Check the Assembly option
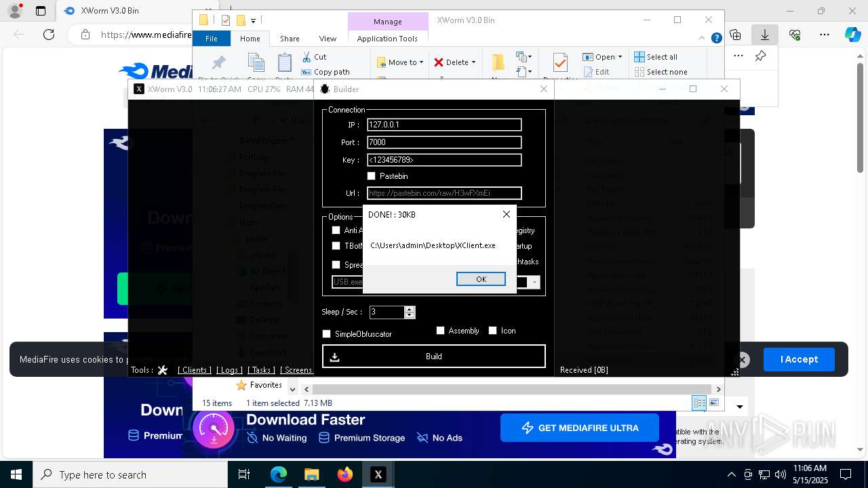This screenshot has width=868, height=488. pos(441,331)
